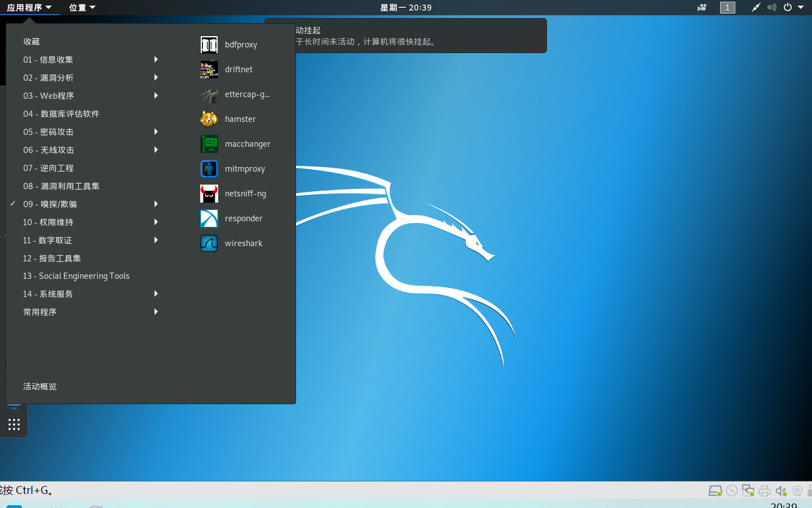Click the VM network adapter status icon

748,491
